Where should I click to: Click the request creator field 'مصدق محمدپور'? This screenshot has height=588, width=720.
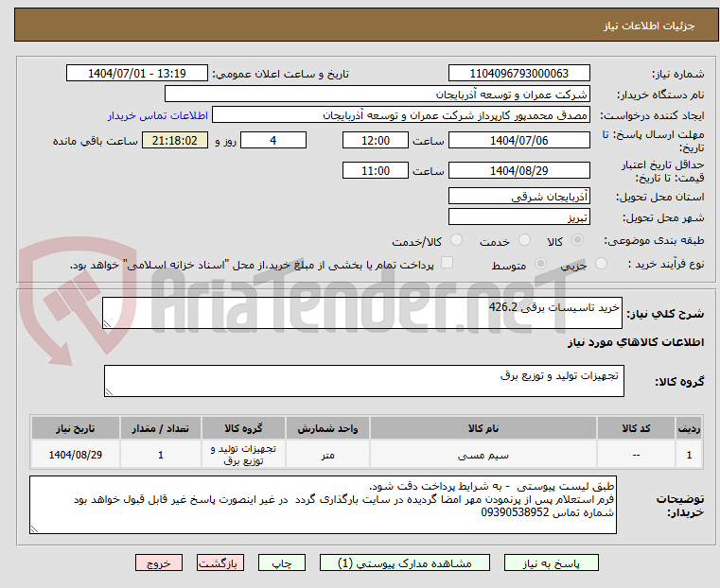pos(401,115)
